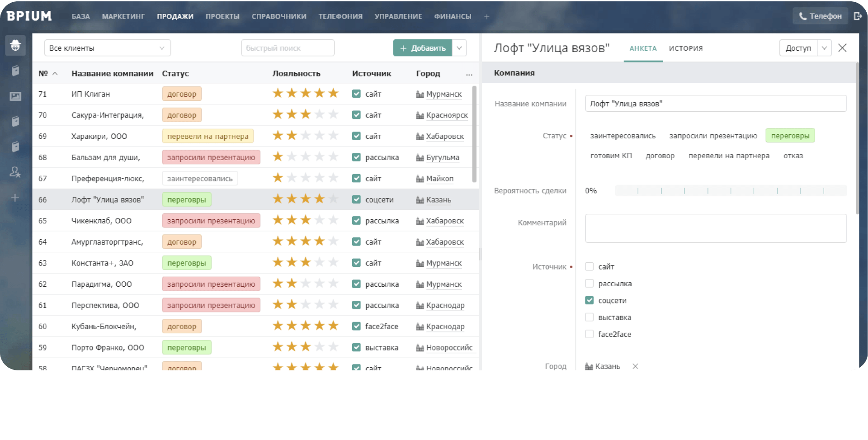This screenshot has height=440, width=868.
Task: Enable выставка source checkbox in form
Action: click(x=589, y=317)
